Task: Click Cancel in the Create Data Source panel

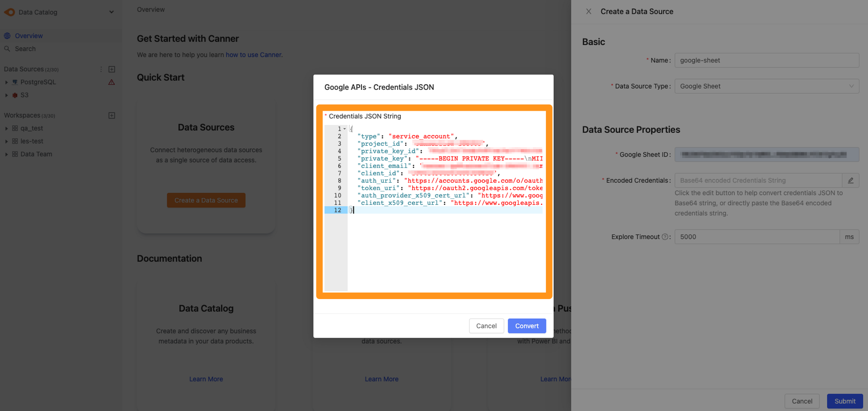Action: (x=802, y=401)
